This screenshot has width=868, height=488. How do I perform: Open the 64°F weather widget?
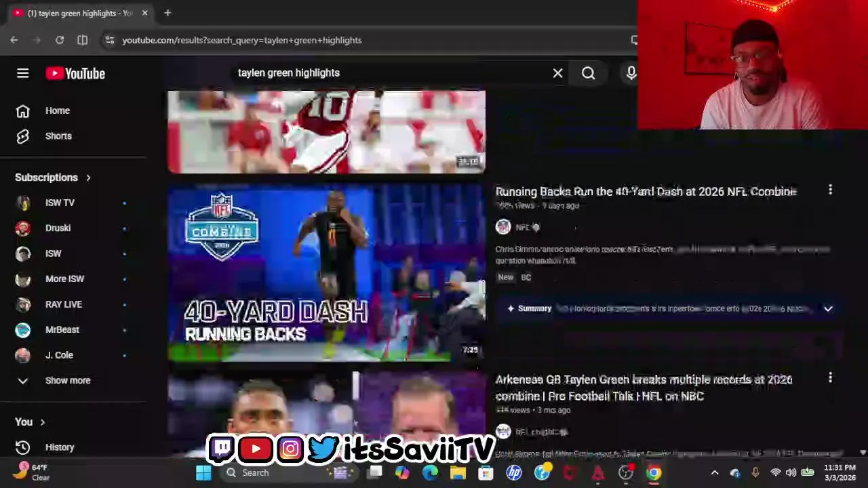click(33, 472)
